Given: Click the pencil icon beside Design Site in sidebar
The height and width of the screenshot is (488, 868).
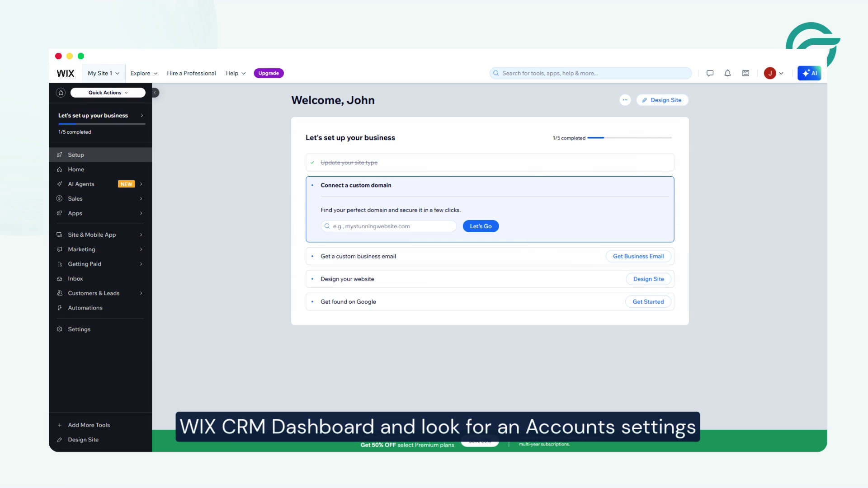Looking at the screenshot, I should [59, 440].
